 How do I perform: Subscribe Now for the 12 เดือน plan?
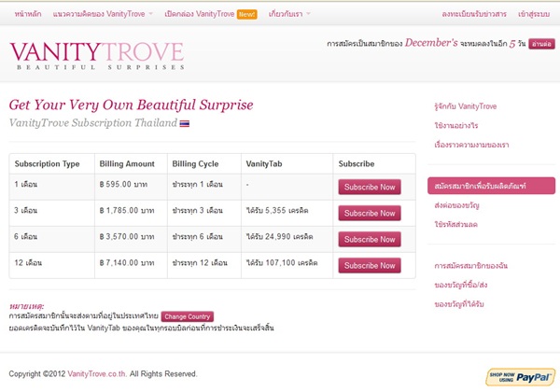pos(370,266)
